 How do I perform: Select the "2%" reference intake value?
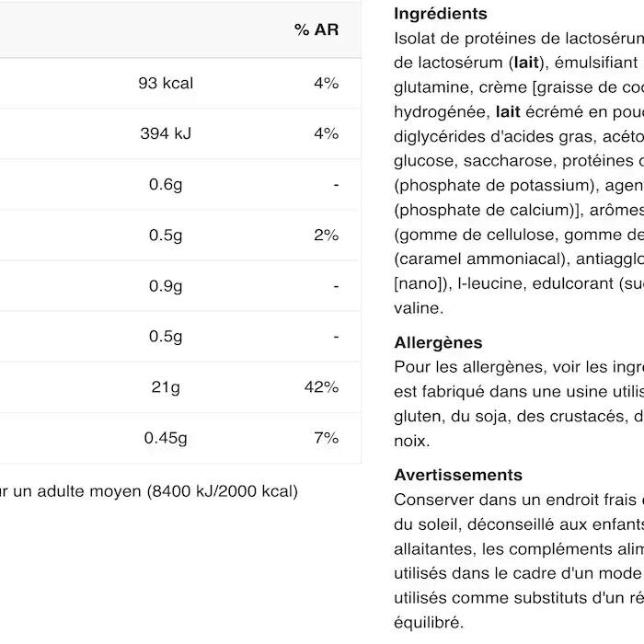coord(326,236)
